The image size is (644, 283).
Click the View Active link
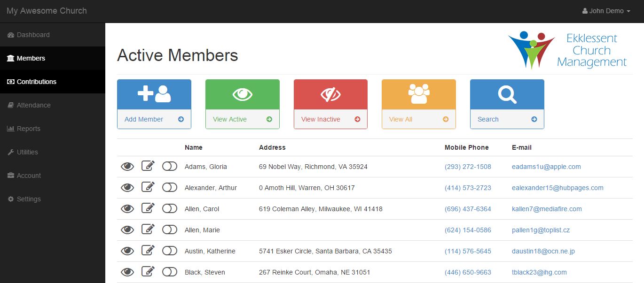(x=230, y=119)
